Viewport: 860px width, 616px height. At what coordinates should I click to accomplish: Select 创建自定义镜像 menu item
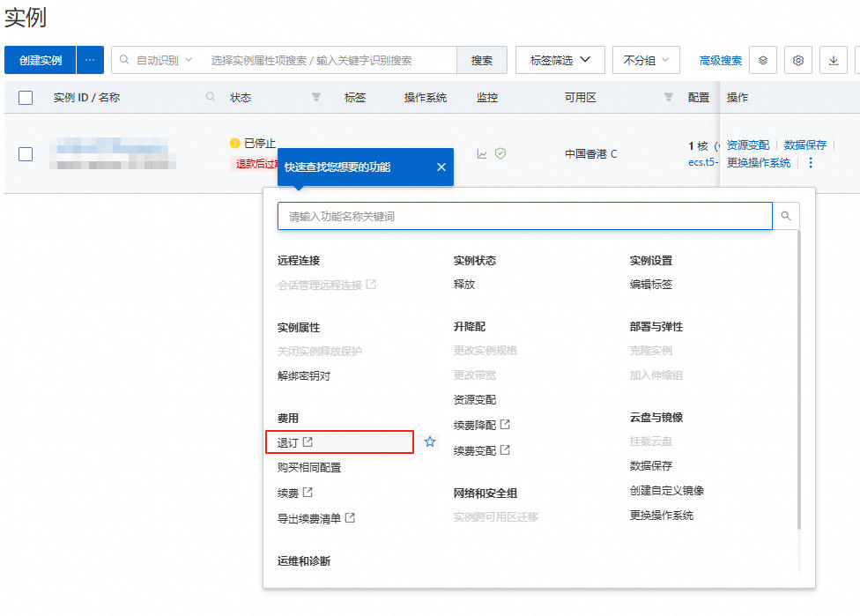click(667, 490)
